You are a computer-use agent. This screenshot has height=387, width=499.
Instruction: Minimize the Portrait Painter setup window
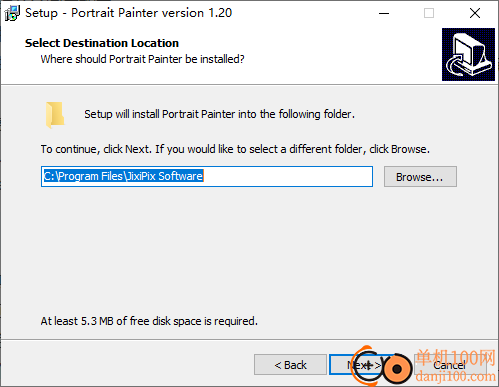tap(384, 13)
